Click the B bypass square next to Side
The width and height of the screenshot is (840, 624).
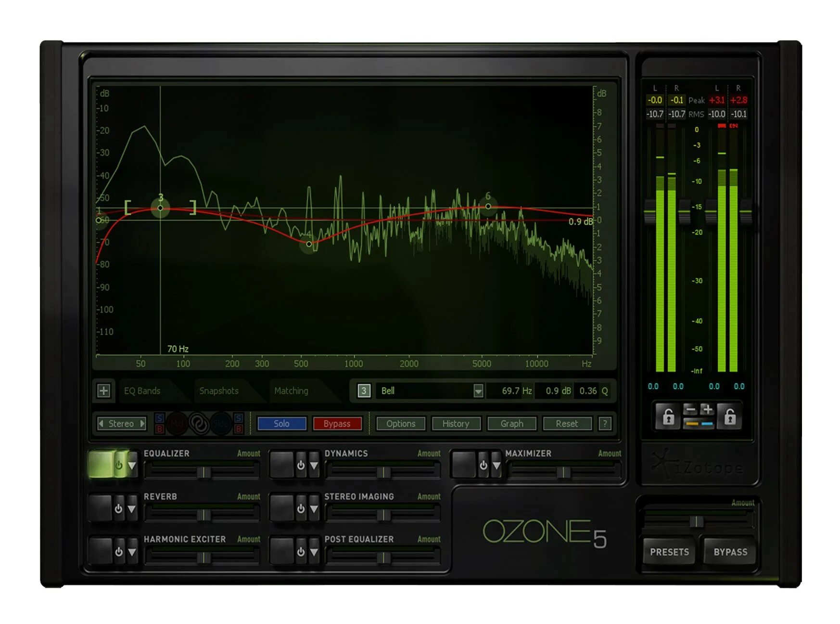click(x=239, y=429)
